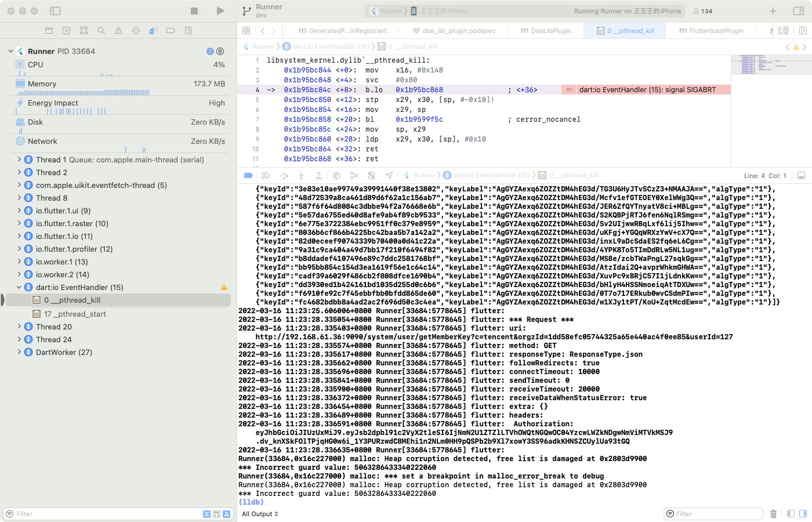Open the Debug View Hierarchy icon
Image resolution: width=812 pixels, height=522 pixels.
tap(338, 175)
